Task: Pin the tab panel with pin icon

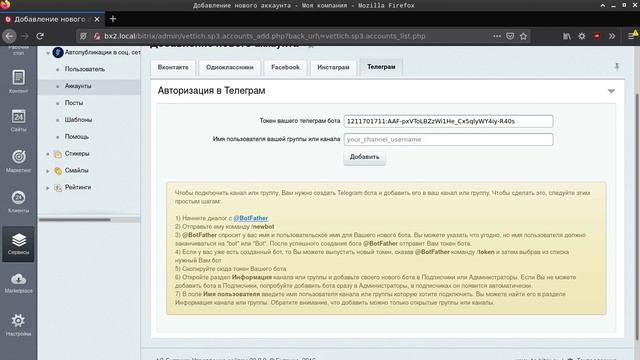Action: click(x=617, y=67)
